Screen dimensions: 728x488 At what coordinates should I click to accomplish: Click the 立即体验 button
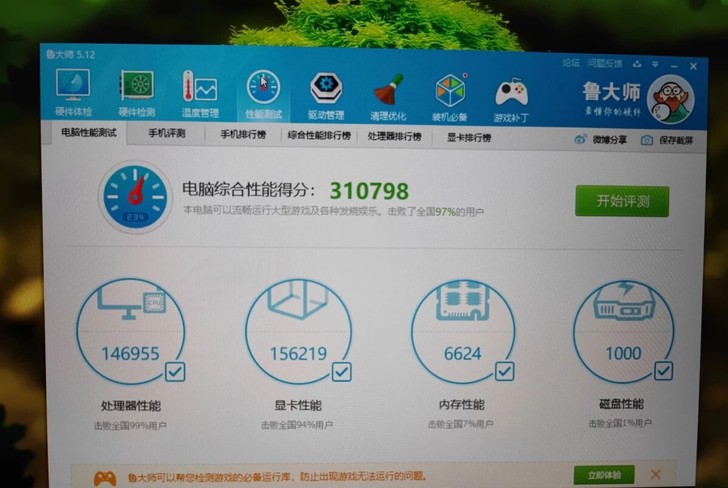point(604,475)
